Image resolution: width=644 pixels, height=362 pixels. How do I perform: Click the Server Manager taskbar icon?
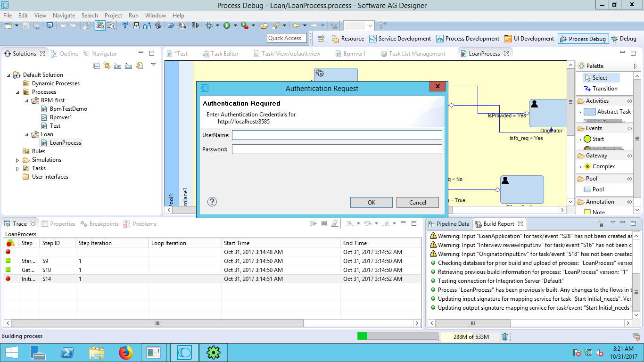click(x=39, y=352)
